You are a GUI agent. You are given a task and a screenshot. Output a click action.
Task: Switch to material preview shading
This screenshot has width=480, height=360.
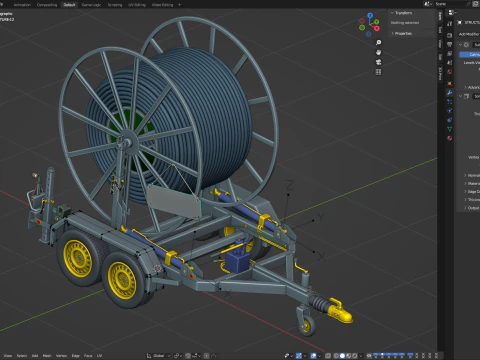click(348, 356)
